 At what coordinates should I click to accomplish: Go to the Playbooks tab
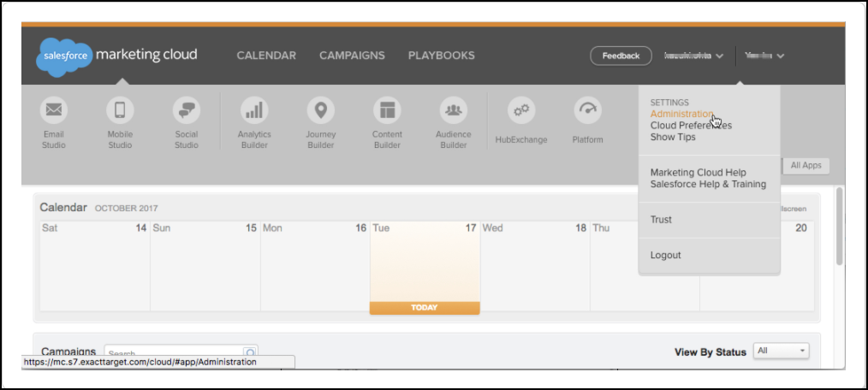click(441, 56)
